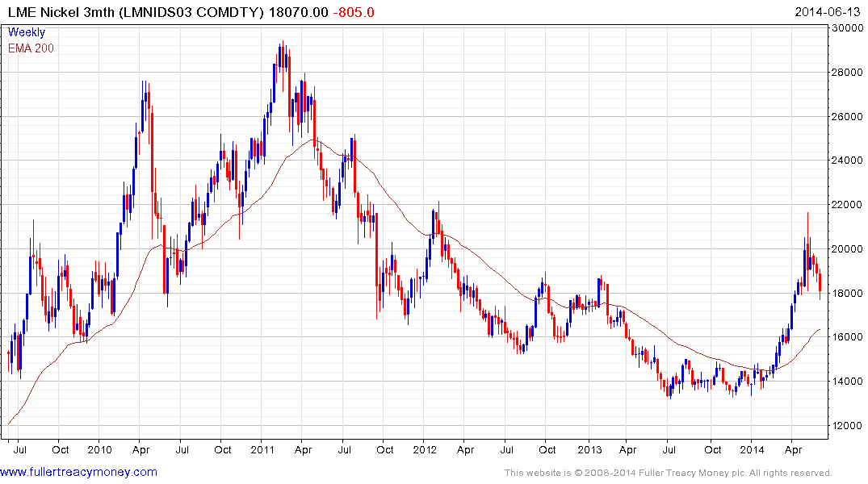The height and width of the screenshot is (484, 868).
Task: Click the EMA 200 legend label
Action: click(31, 48)
